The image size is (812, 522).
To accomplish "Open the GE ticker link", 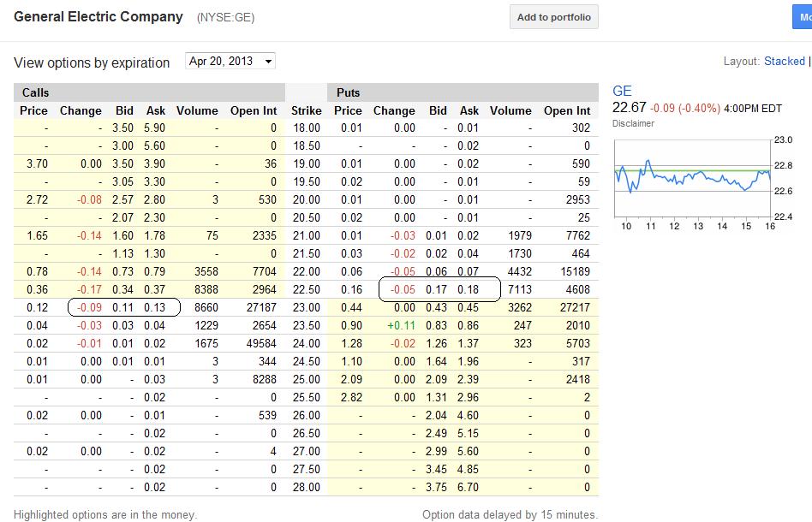I will [x=622, y=91].
